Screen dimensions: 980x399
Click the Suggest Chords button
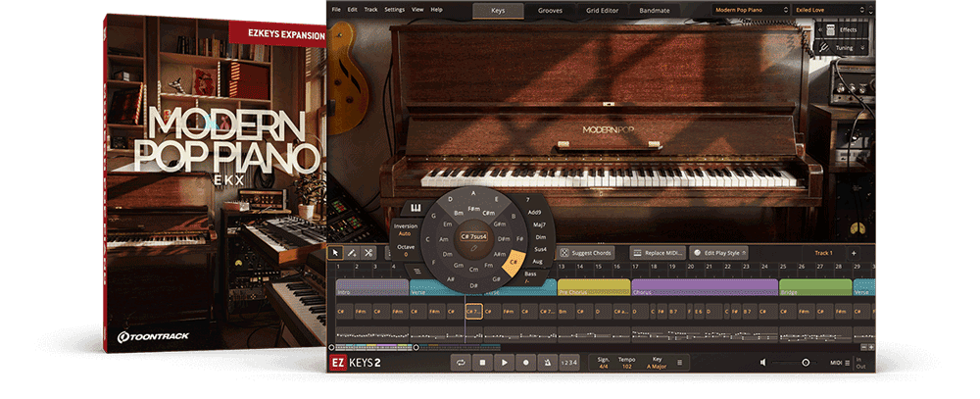pyautogui.click(x=586, y=253)
